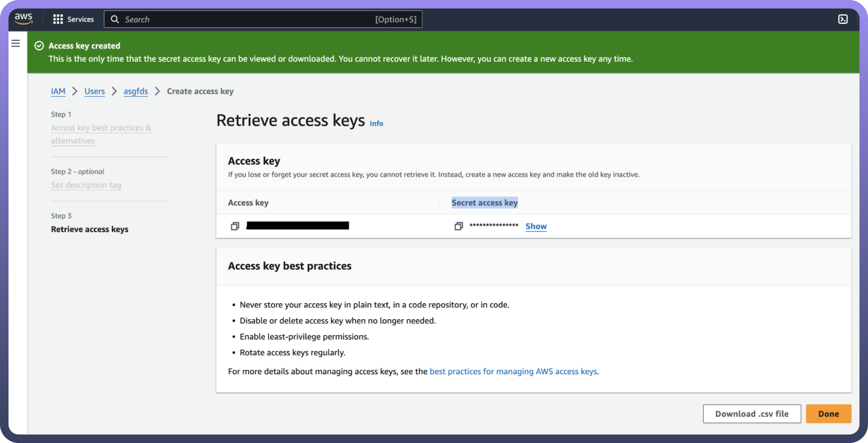Click the search magnifier icon

click(115, 19)
